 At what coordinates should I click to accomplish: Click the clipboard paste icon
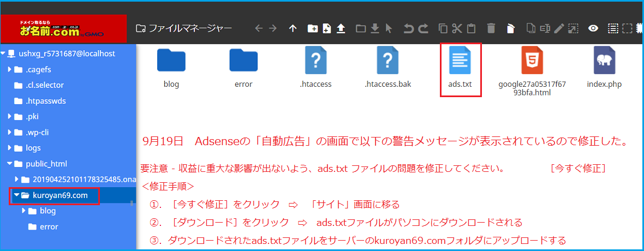pos(472,28)
